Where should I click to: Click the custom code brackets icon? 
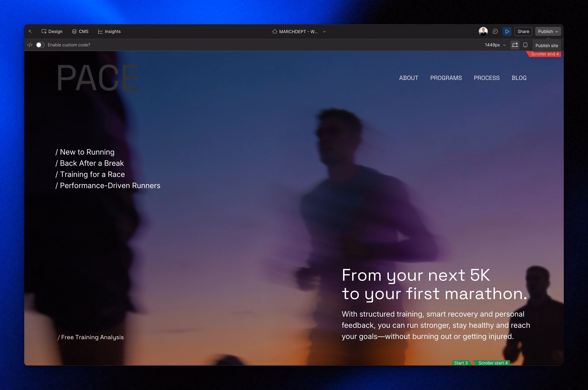click(x=30, y=45)
